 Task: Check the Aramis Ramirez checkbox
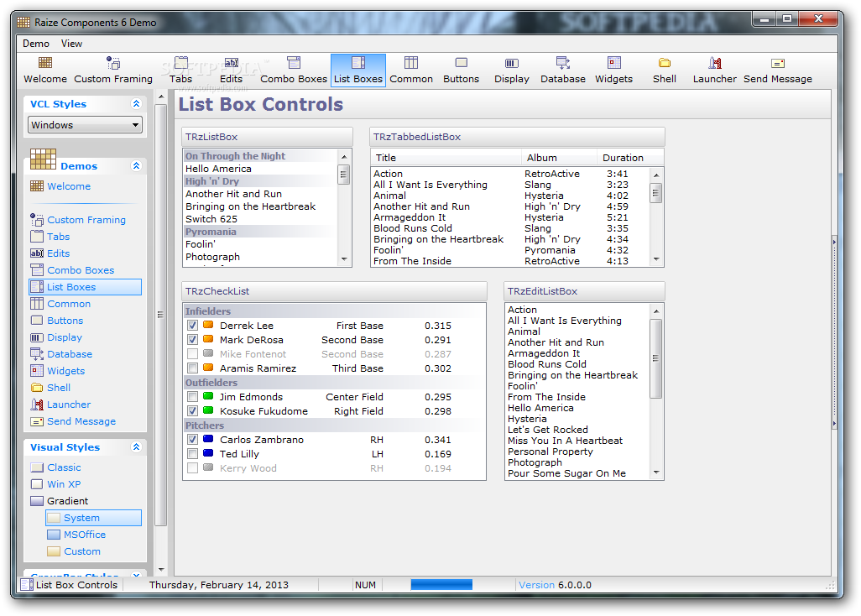[x=192, y=368]
